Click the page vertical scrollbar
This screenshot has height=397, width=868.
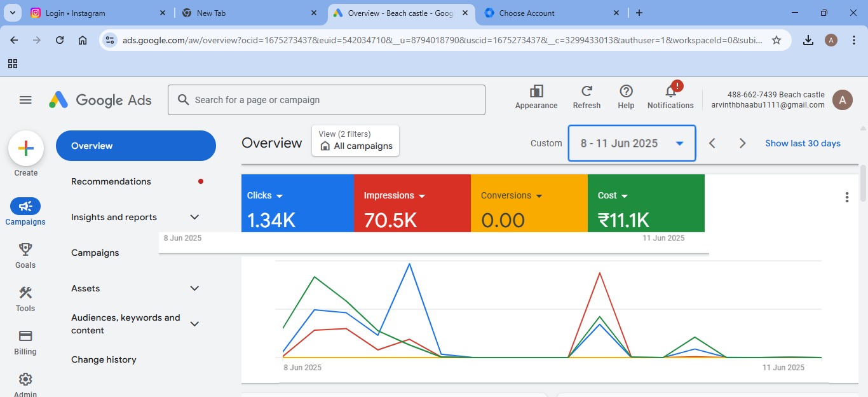863,183
